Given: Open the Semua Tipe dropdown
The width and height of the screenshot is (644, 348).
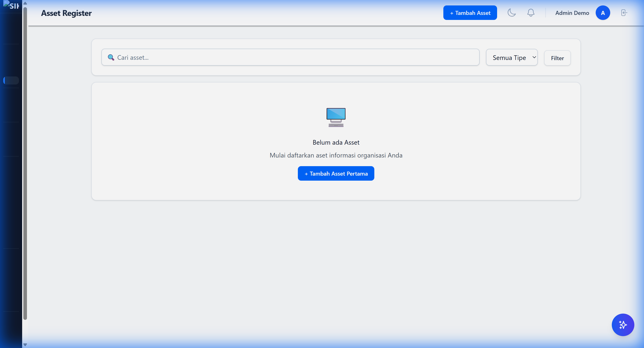Looking at the screenshot, I should coord(509,58).
